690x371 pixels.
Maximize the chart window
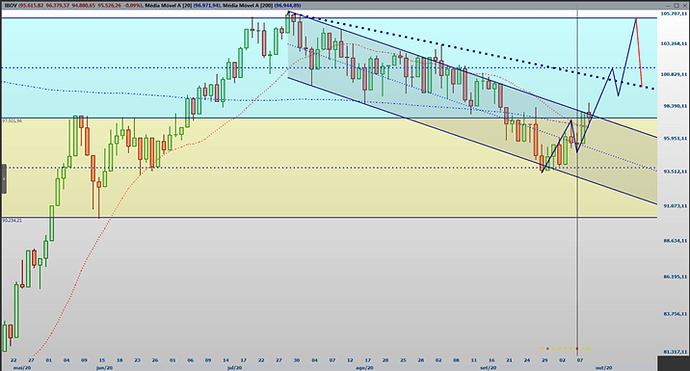(x=676, y=5)
